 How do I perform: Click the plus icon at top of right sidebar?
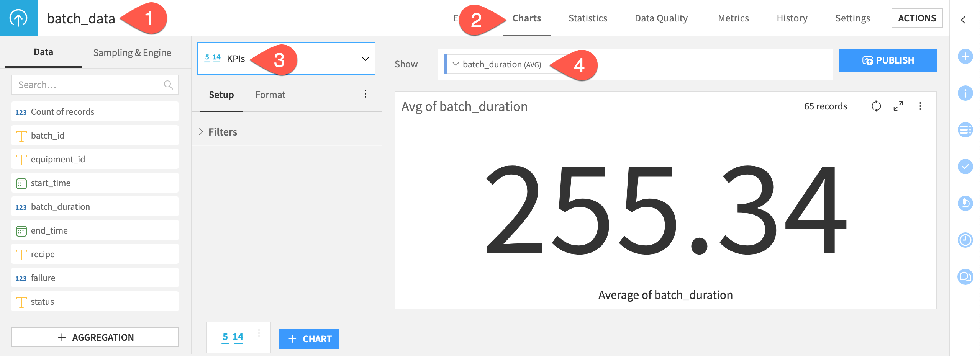[x=965, y=57]
